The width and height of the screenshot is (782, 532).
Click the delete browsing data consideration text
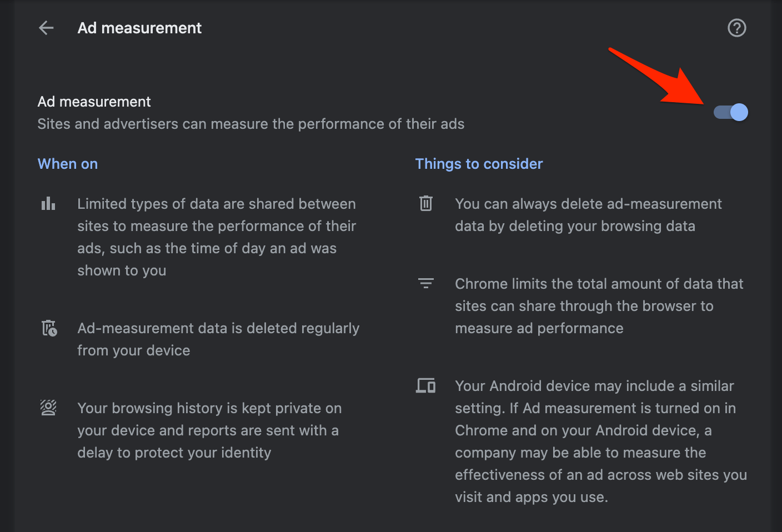pos(588,215)
